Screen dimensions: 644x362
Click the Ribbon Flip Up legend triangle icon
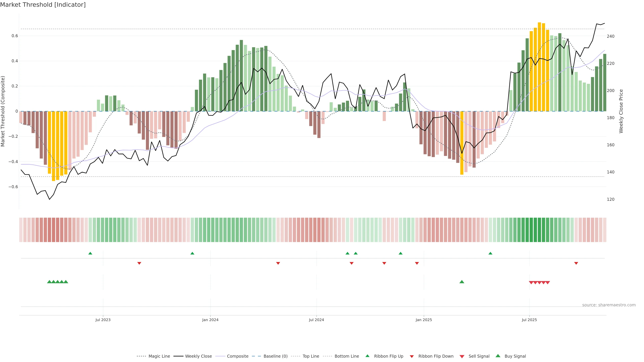pyautogui.click(x=367, y=356)
